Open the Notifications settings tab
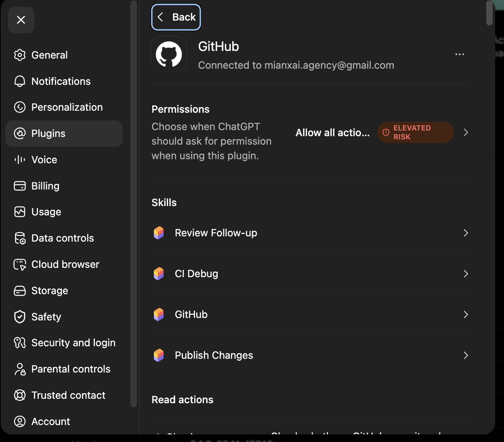 pyautogui.click(x=64, y=81)
